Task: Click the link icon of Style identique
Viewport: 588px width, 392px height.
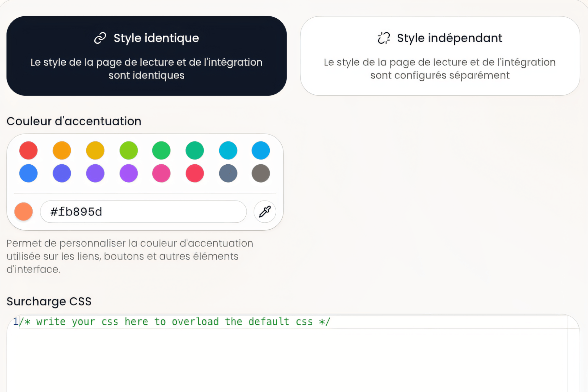Action: 100,38
